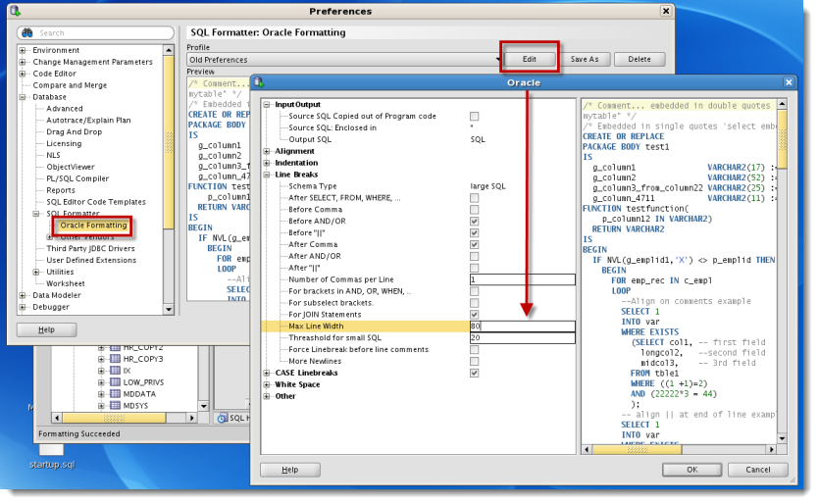Click the Save As profile button
This screenshot has height=504, width=818.
585,59
